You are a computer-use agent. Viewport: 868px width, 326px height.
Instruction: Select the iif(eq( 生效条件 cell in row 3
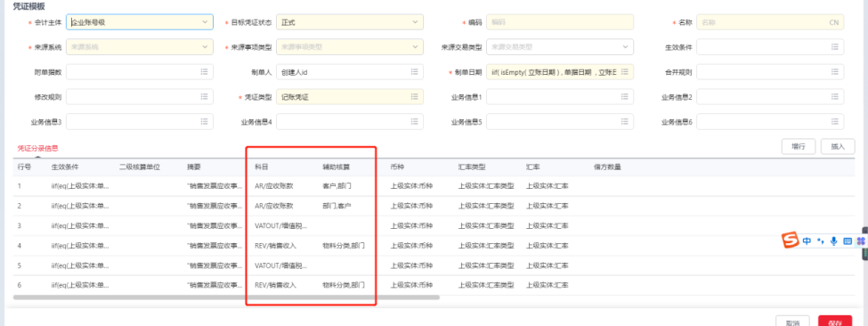coord(80,226)
